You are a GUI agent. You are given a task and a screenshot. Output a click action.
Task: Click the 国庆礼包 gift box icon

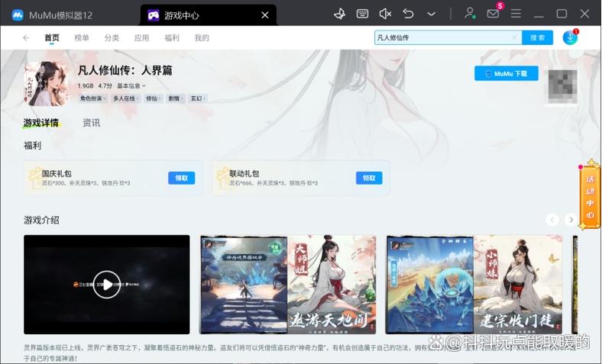34,177
